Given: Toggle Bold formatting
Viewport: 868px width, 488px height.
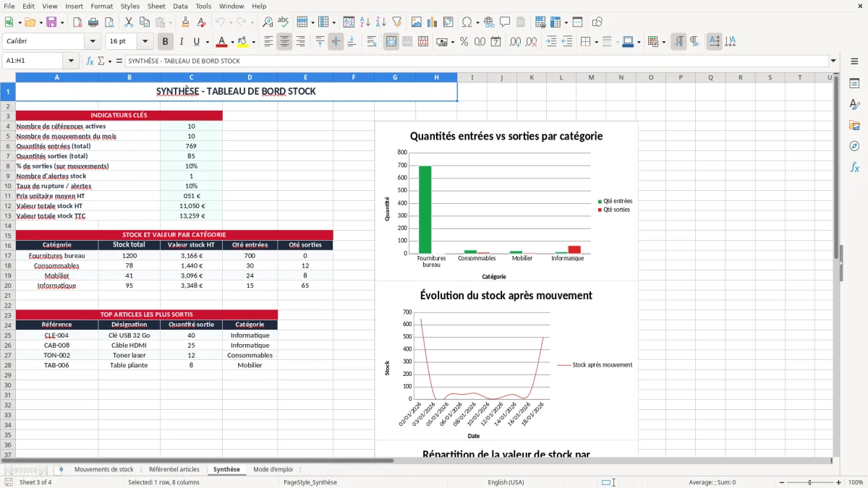Looking at the screenshot, I should pyautogui.click(x=166, y=42).
